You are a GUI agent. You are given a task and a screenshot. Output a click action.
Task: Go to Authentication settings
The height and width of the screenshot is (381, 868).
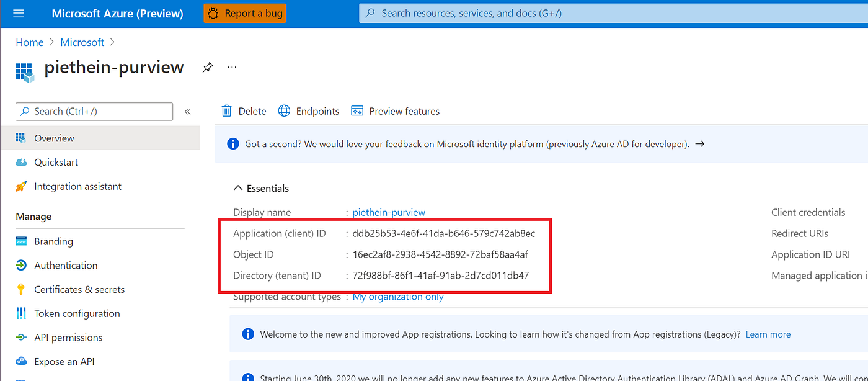100,266
